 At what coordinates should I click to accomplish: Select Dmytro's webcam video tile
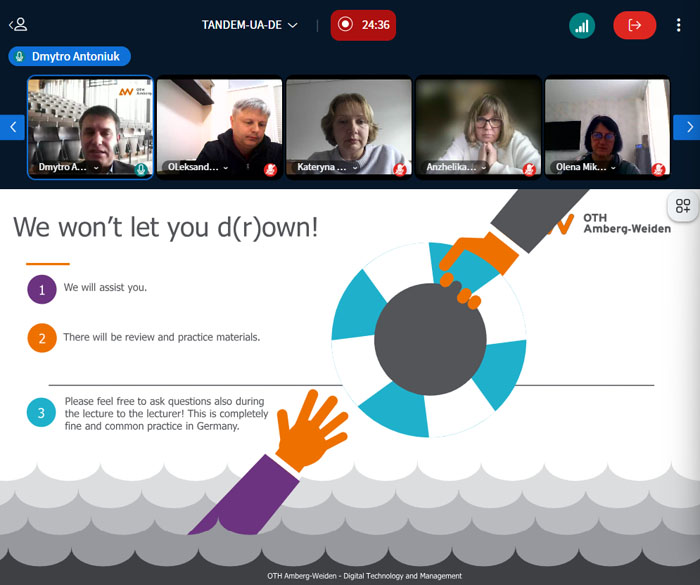click(x=90, y=120)
